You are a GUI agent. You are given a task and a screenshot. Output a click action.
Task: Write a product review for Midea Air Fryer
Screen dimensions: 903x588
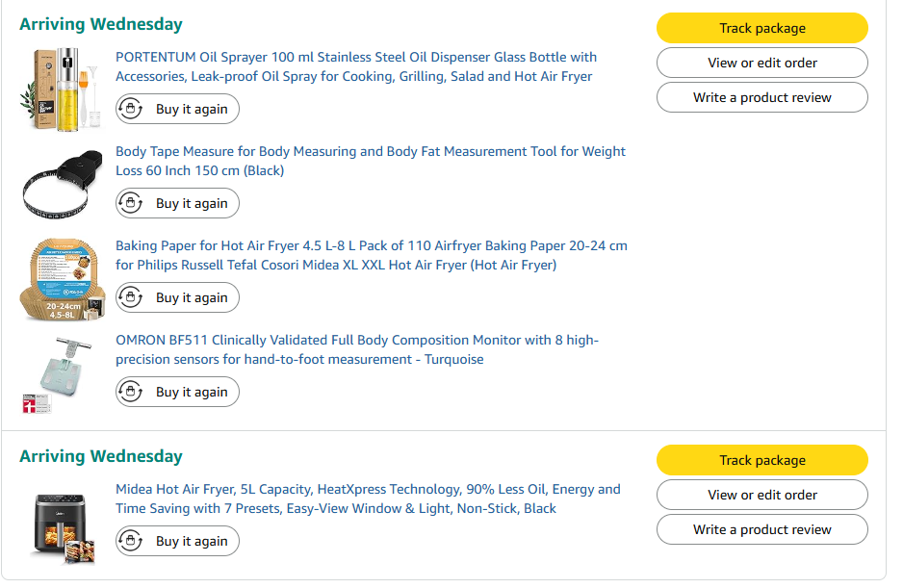761,529
